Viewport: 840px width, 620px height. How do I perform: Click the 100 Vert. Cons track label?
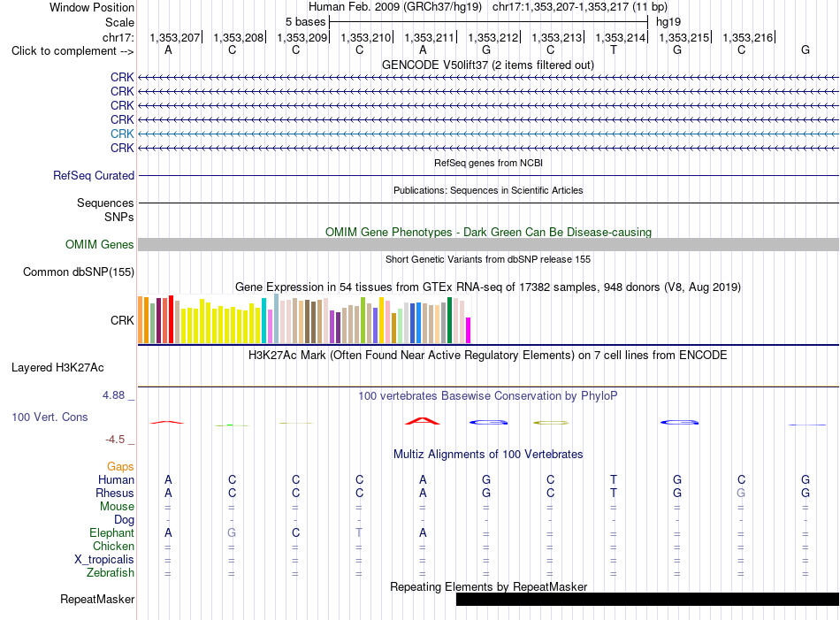pos(50,417)
